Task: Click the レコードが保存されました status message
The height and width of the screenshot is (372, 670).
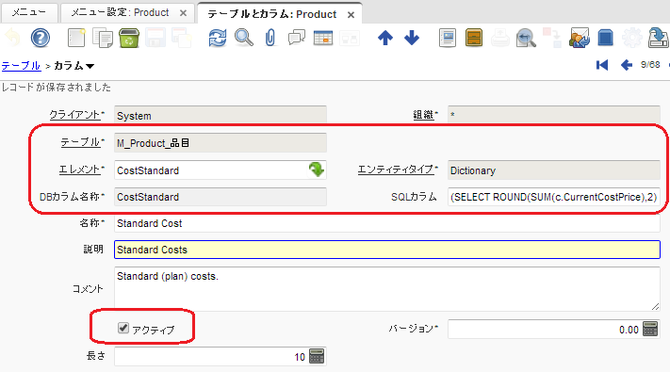Action: click(x=56, y=88)
